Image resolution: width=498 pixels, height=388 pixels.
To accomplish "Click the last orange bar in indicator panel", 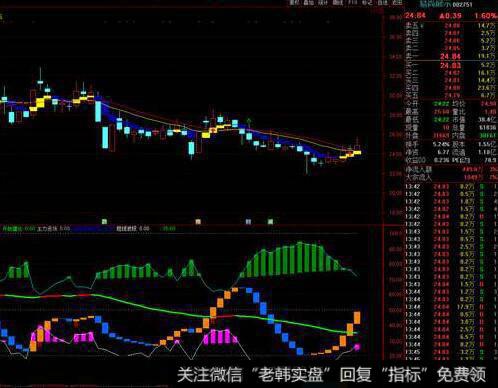I will (357, 318).
